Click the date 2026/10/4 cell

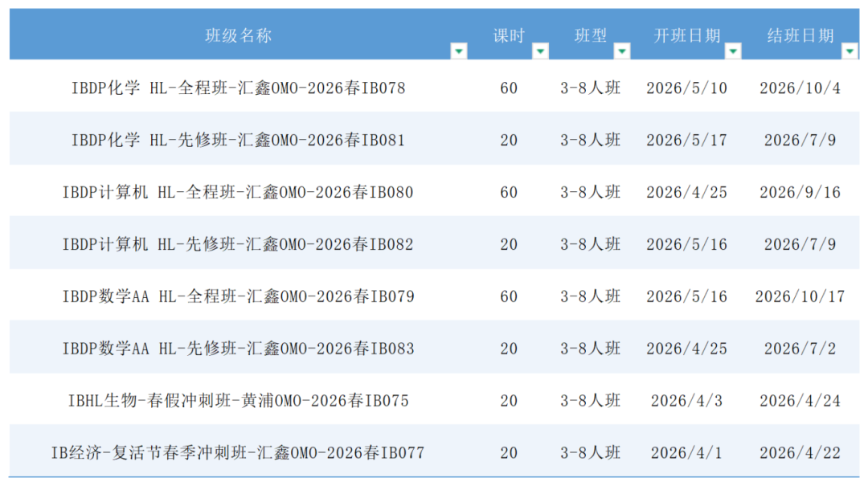click(x=801, y=88)
